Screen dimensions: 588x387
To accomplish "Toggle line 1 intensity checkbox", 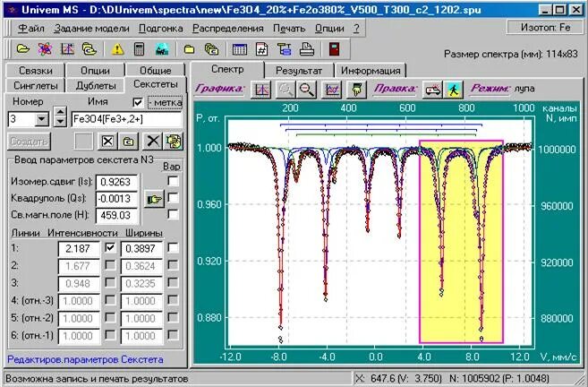I will (110, 248).
